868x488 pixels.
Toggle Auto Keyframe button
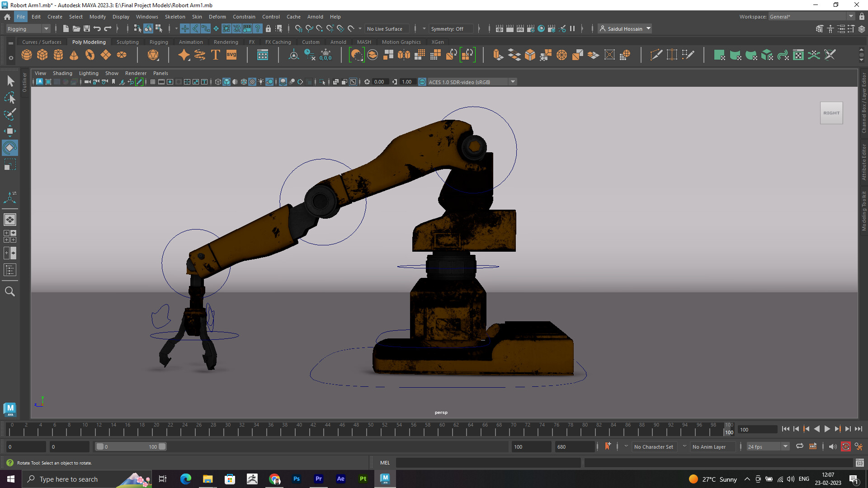[x=845, y=446]
